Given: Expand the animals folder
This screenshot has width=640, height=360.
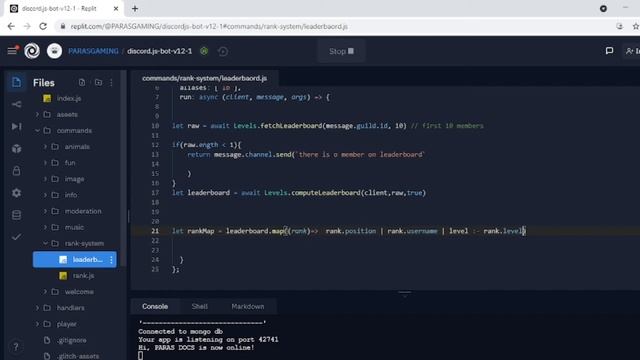Looking at the screenshot, I should (x=45, y=147).
